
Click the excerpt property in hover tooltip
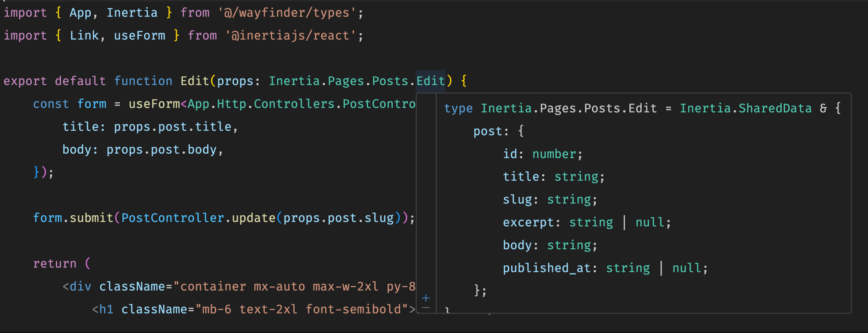tap(528, 223)
